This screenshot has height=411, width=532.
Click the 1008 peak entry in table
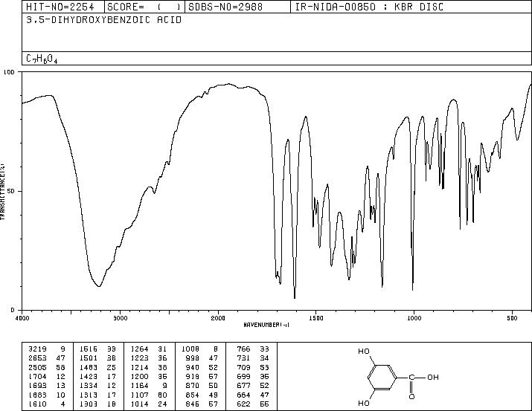(199, 349)
